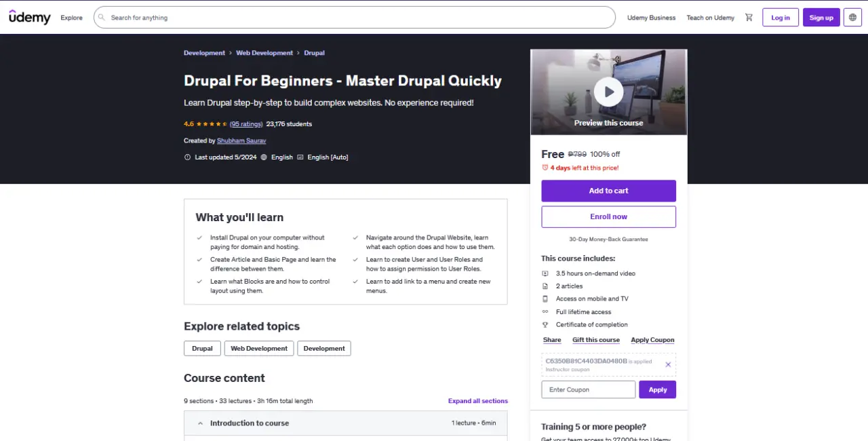868x441 pixels.
Task: Click the alarm clock icon by 4 days left
Action: (x=545, y=168)
